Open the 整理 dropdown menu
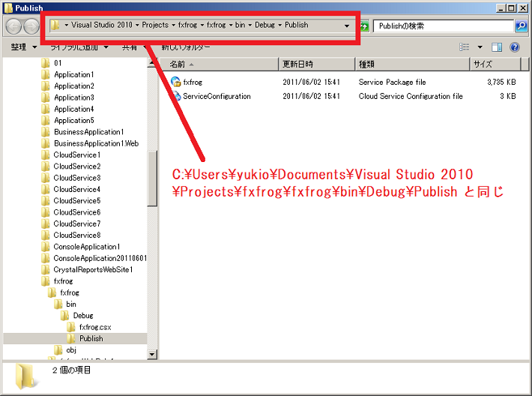 point(24,47)
